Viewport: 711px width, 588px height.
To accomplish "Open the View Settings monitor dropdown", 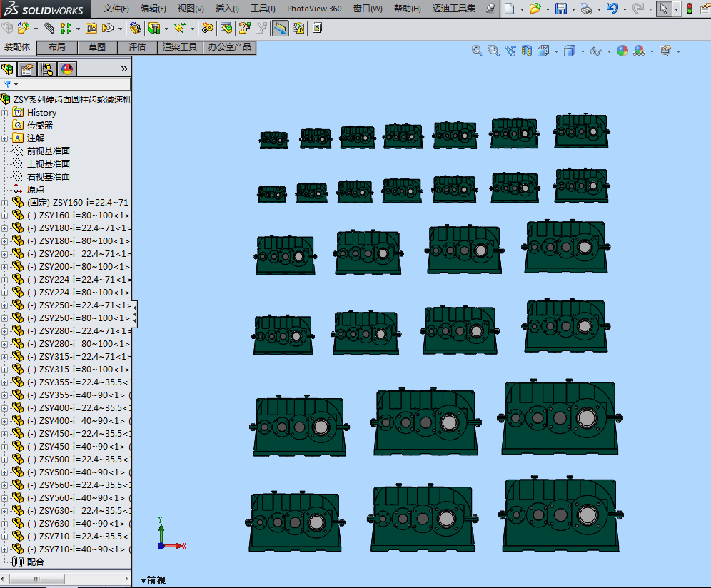I will (678, 51).
